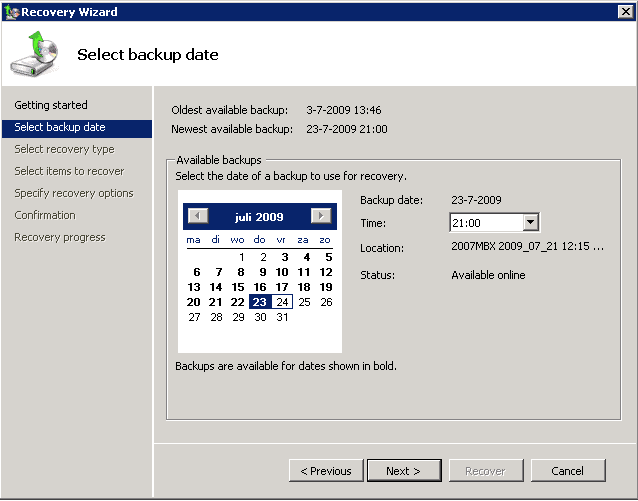Go back with the Previous button
Image resolution: width=638 pixels, height=501 pixels.
326,471
